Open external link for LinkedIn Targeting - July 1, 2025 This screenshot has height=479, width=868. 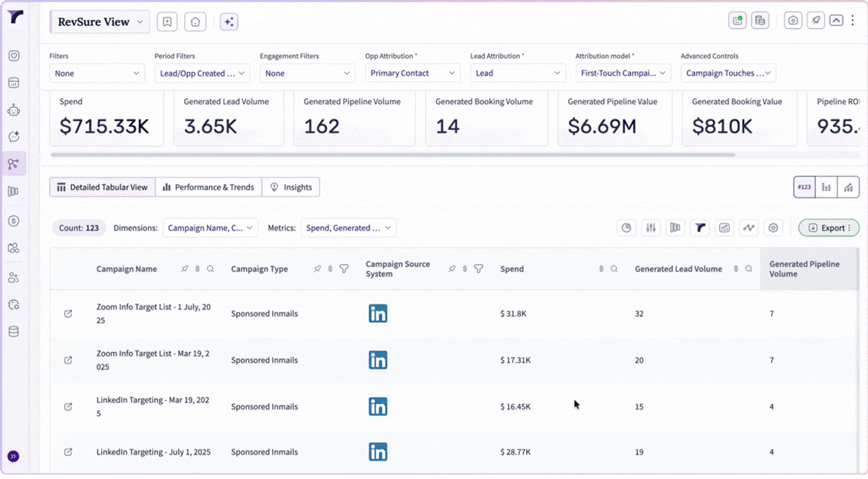coord(68,452)
